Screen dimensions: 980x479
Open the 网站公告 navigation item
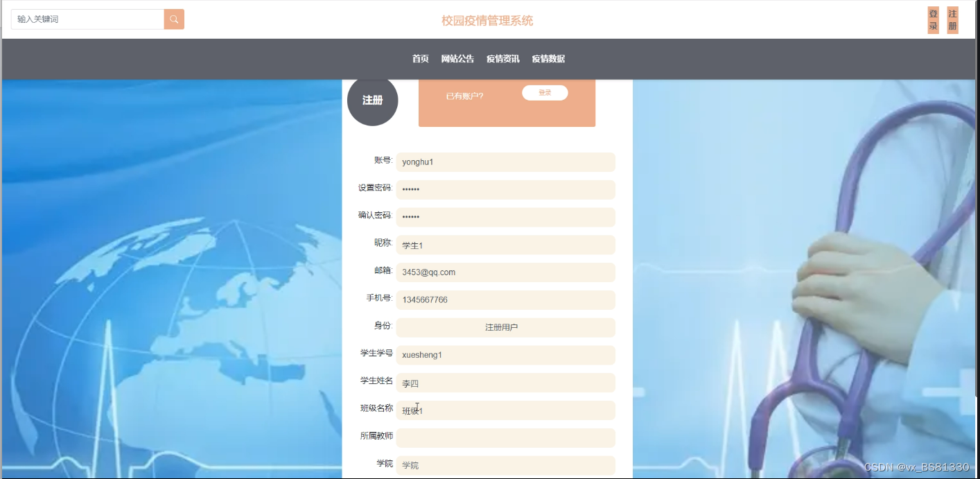[457, 59]
